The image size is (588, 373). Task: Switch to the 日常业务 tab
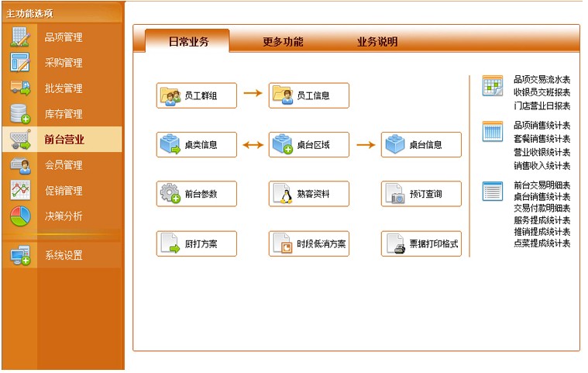click(188, 41)
